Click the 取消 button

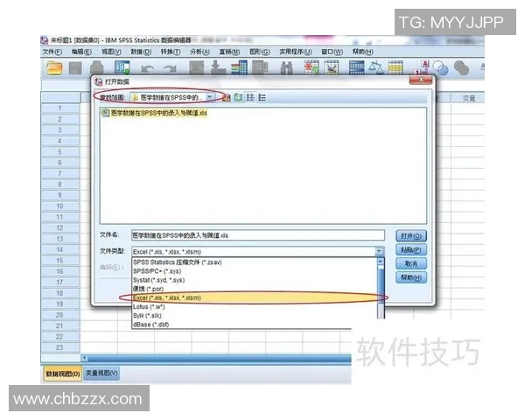point(411,263)
